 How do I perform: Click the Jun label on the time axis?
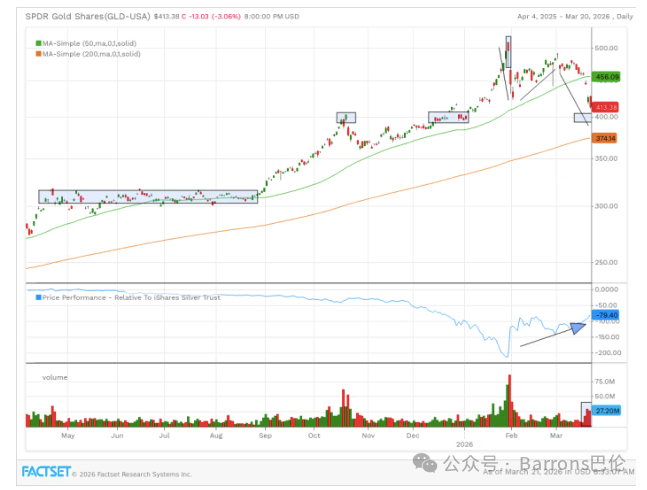[x=117, y=436]
